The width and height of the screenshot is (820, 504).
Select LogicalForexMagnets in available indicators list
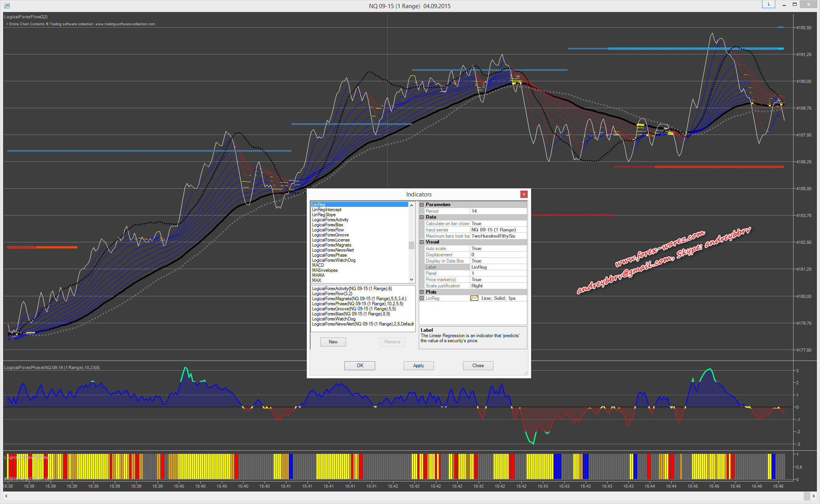coord(332,245)
